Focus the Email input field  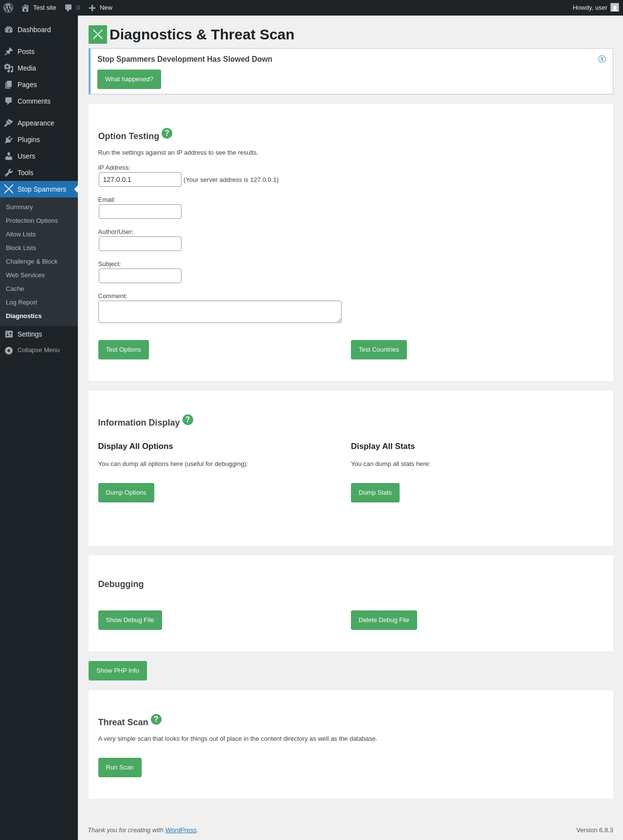140,212
